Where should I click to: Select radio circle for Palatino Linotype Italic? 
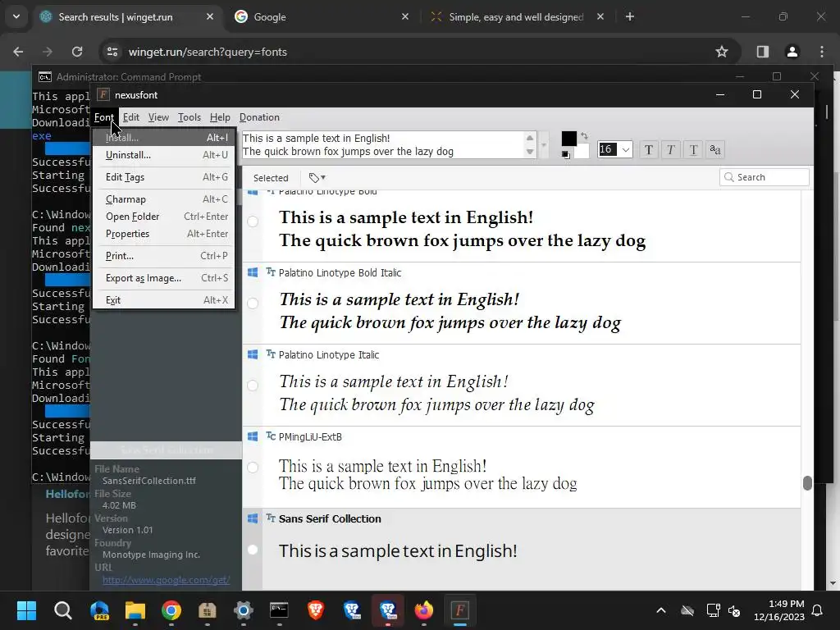(253, 386)
